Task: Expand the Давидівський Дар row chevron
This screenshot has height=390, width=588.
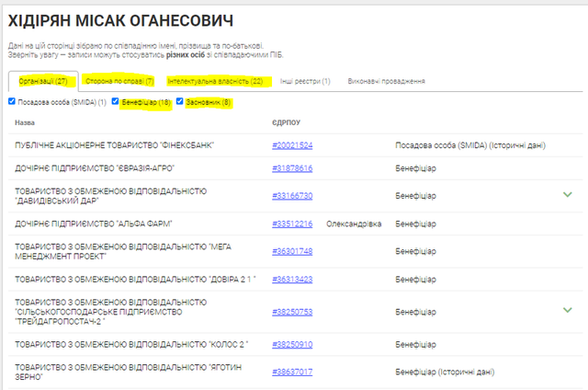Action: pyautogui.click(x=567, y=195)
